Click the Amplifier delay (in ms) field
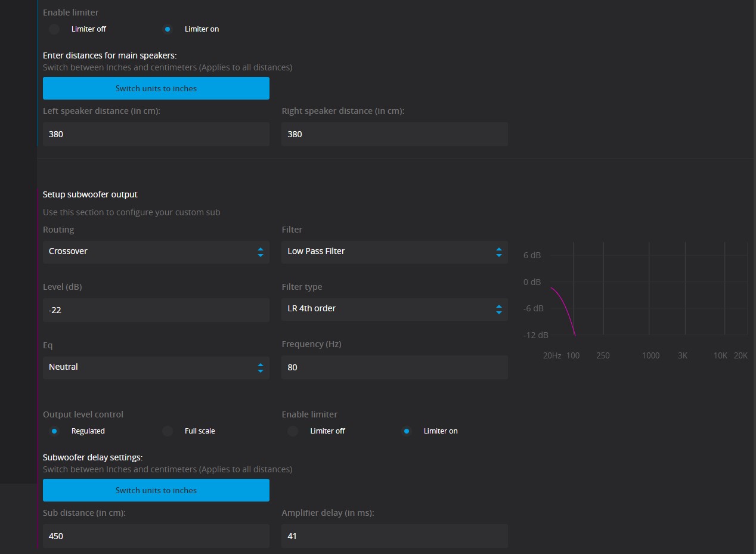This screenshot has height=554, width=756. point(395,536)
